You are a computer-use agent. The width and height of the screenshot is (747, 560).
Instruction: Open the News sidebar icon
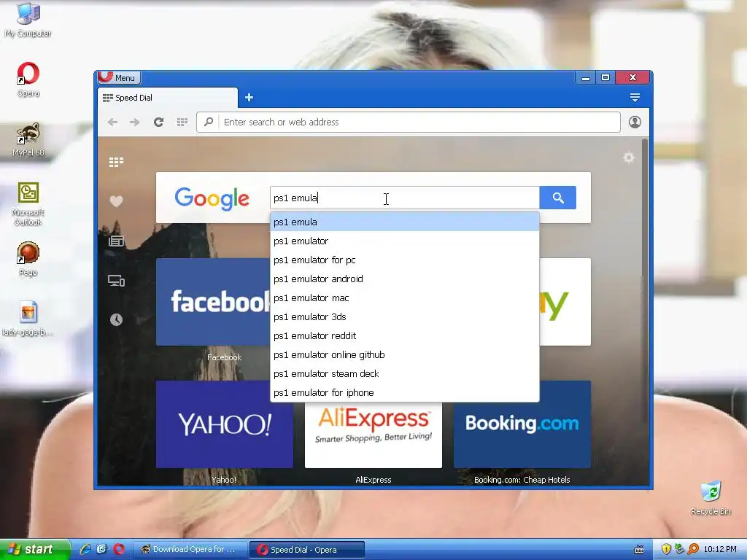point(116,241)
